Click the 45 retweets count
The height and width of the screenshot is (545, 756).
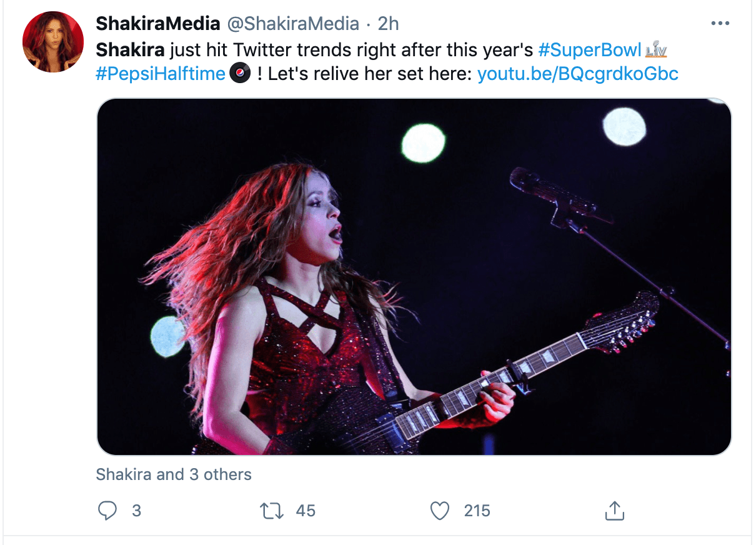(304, 511)
